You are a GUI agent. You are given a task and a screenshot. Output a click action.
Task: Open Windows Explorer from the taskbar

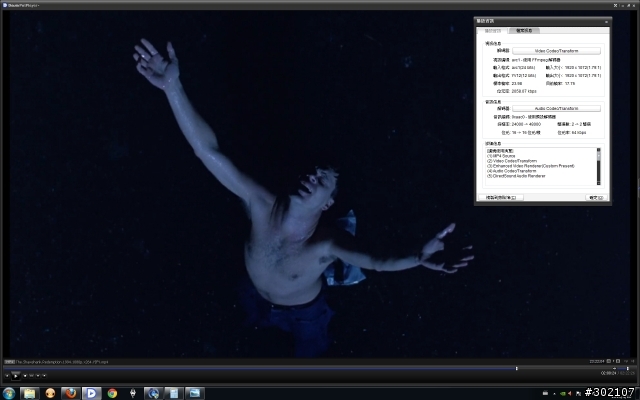point(29,393)
